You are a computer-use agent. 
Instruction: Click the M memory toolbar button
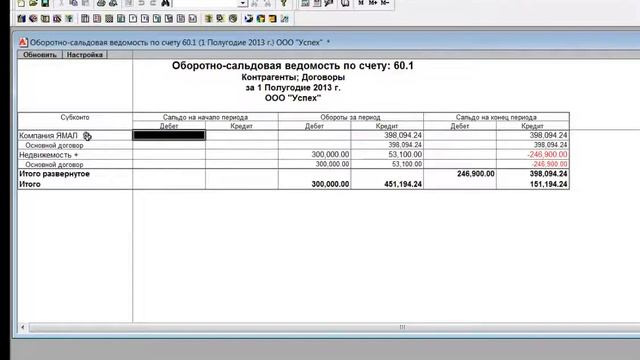[361, 3]
